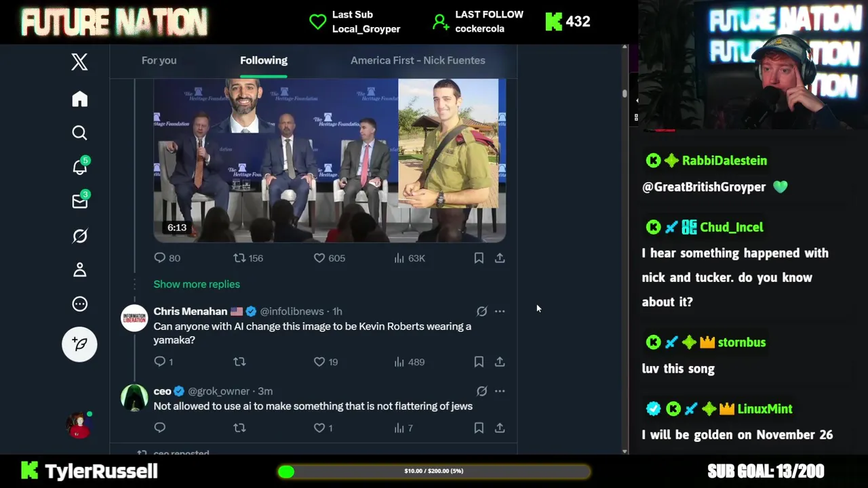Open Notifications bell icon
This screenshot has height=488, width=868.
80,166
